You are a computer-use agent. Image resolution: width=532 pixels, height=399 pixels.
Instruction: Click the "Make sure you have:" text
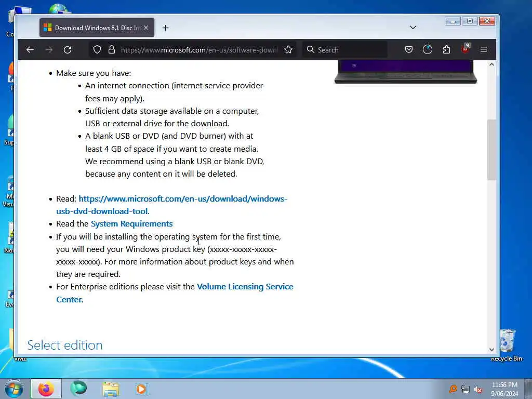[94, 73]
